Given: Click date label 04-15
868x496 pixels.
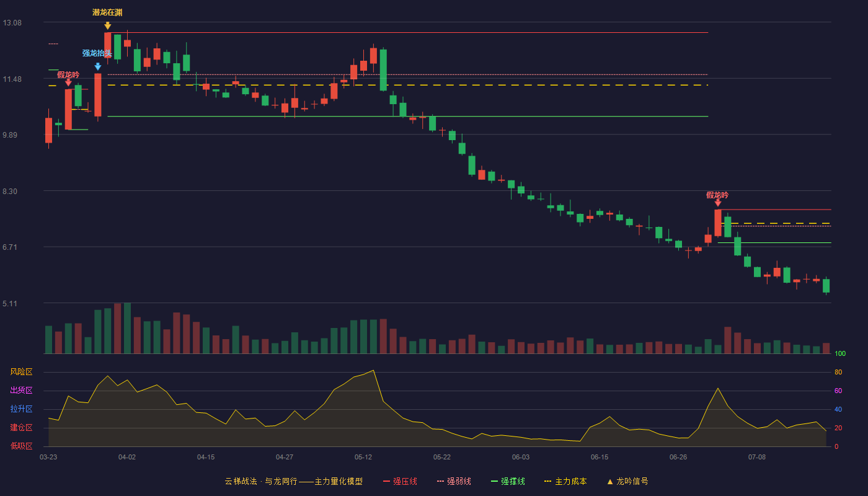Looking at the screenshot, I should (206, 457).
